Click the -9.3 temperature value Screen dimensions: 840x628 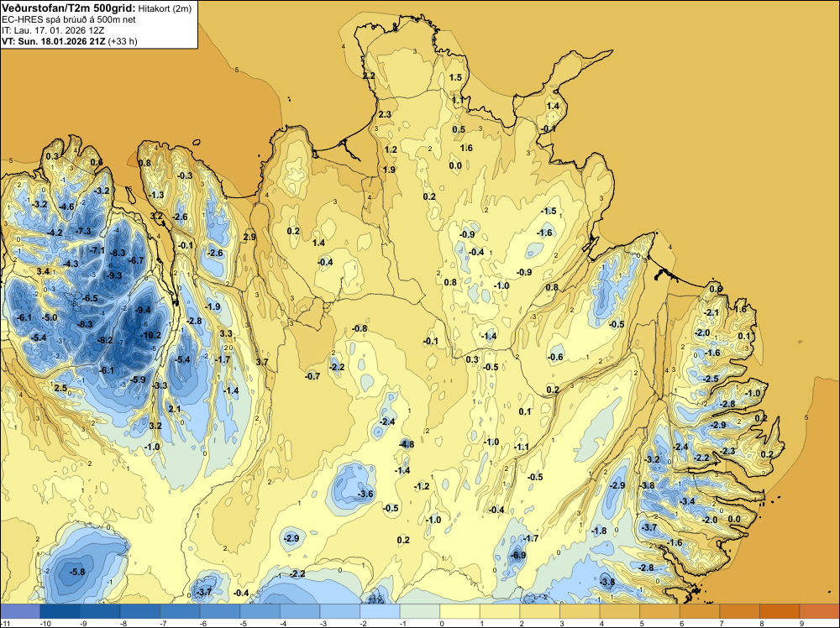click(x=114, y=275)
